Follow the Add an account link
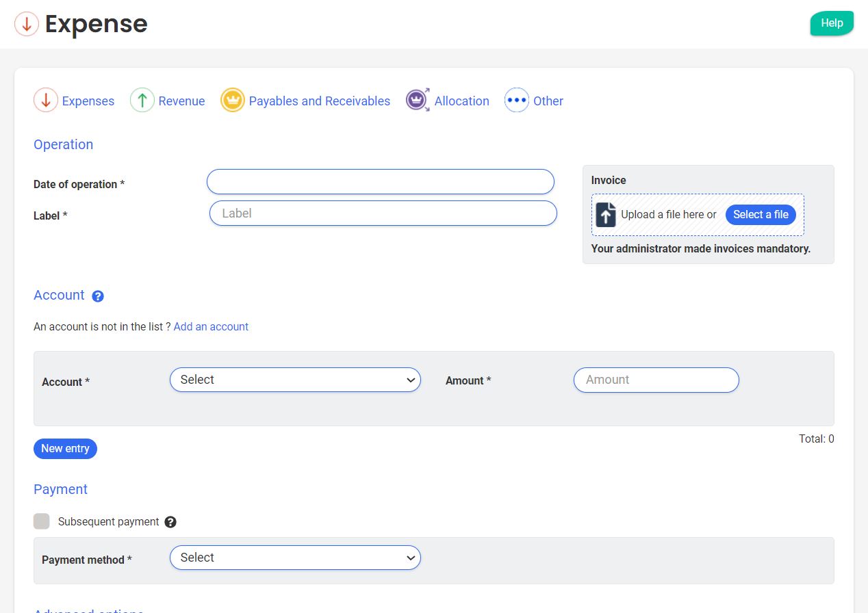Image resolution: width=868 pixels, height=613 pixels. [211, 327]
